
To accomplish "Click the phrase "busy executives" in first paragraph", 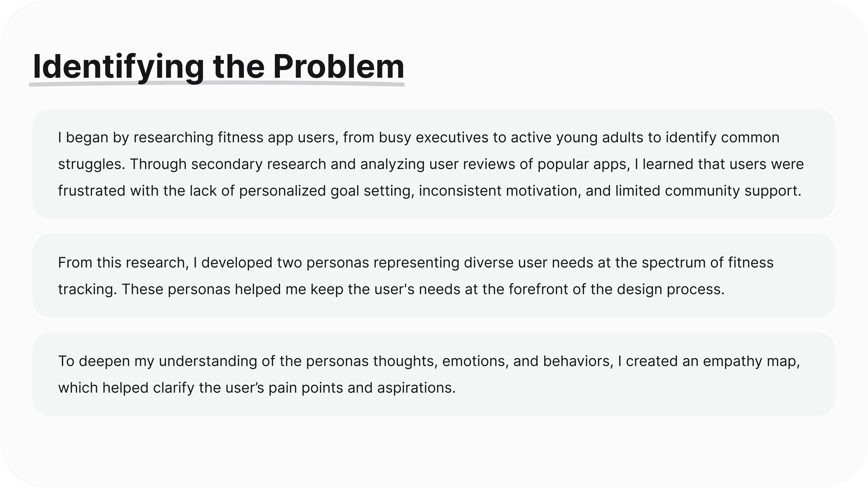I will click(x=434, y=138).
